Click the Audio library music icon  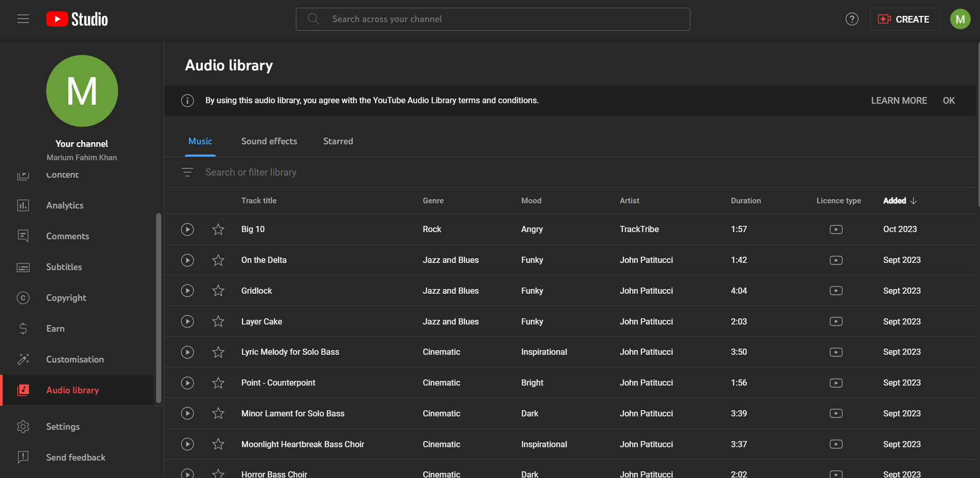pos(23,390)
